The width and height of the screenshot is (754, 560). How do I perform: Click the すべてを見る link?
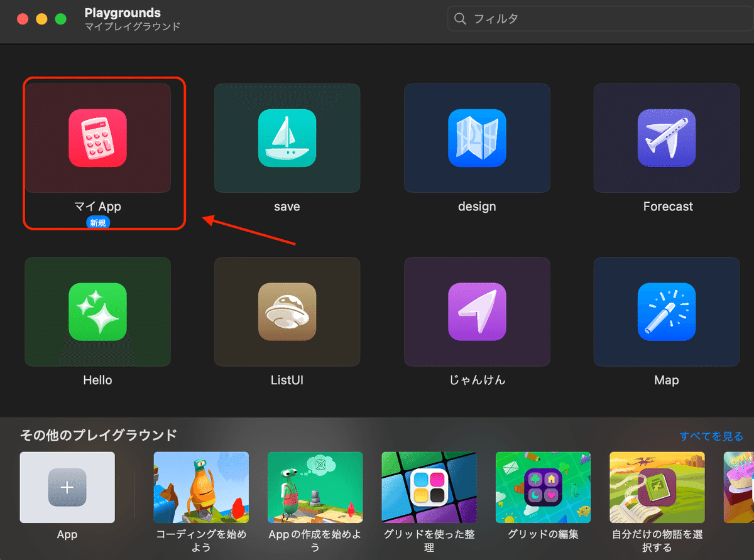[711, 436]
